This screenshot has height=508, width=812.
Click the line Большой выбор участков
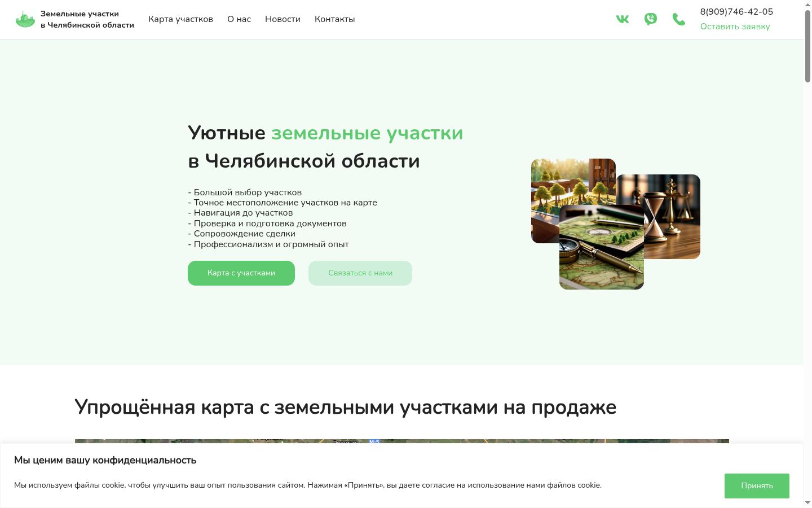pos(245,192)
